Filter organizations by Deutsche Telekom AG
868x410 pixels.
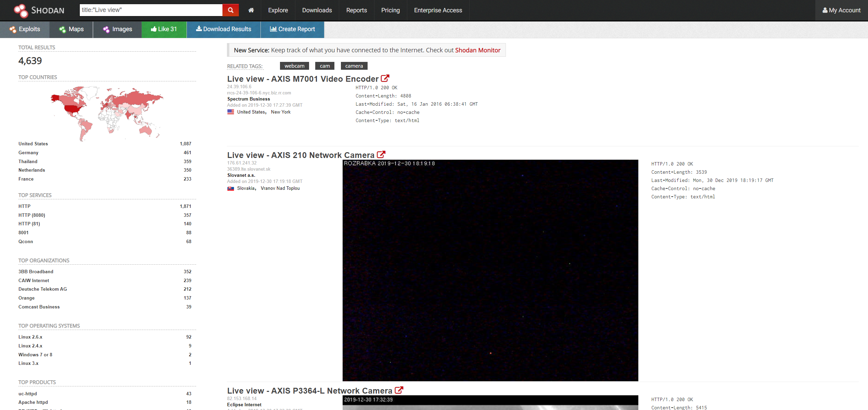click(43, 289)
